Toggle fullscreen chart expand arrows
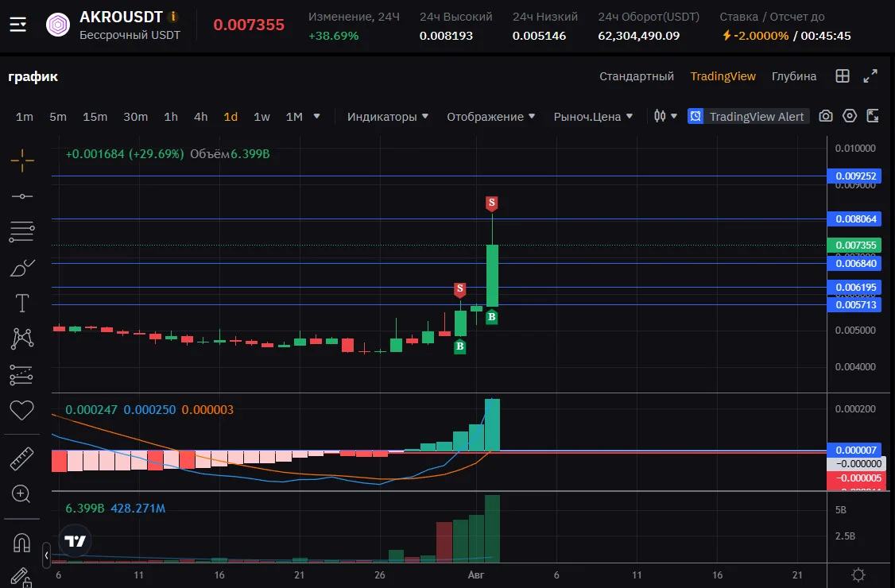The image size is (895, 588). click(x=870, y=76)
